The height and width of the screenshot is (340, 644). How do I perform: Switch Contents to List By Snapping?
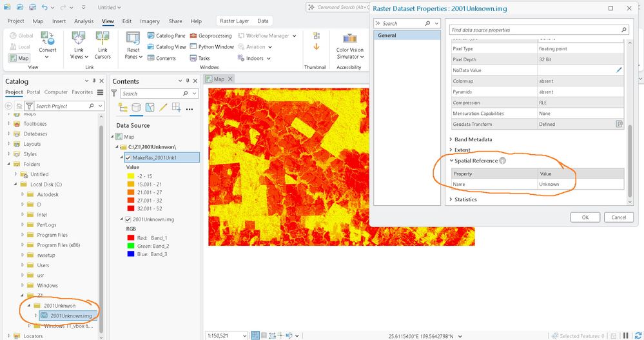point(176,108)
